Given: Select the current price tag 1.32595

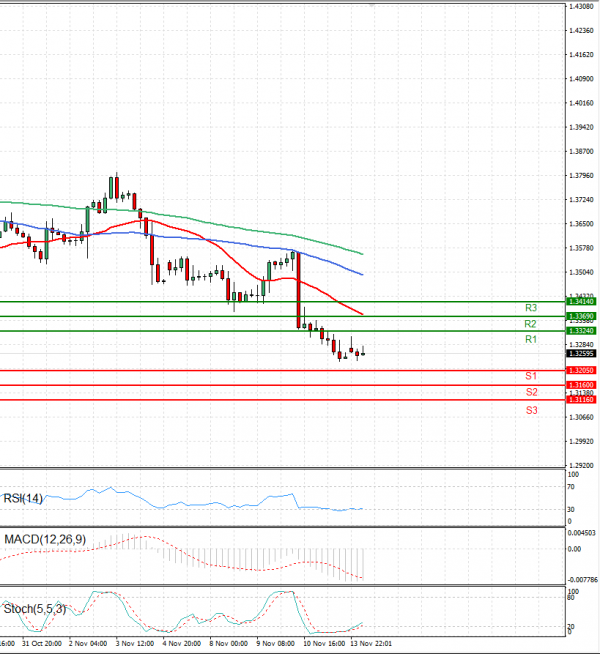Looking at the screenshot, I should (581, 353).
